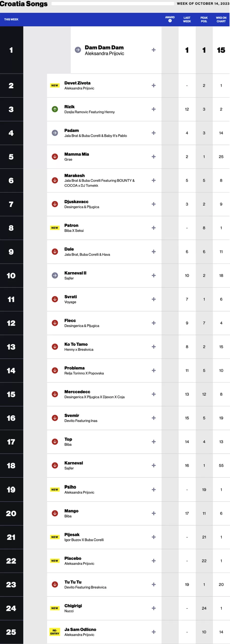Click the RE-ENTRY badge for Ja Sam Odlicno
This screenshot has height=644, width=230.
(x=55, y=632)
